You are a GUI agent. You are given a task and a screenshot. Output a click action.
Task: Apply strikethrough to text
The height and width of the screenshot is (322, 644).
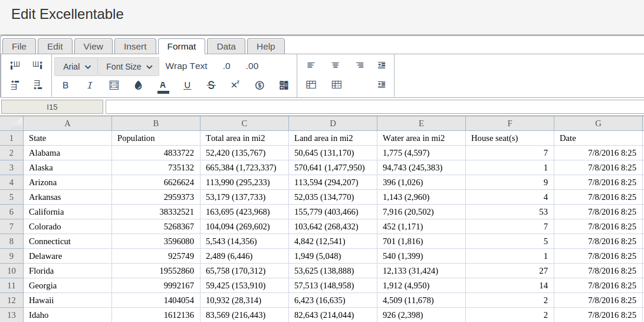coord(211,86)
